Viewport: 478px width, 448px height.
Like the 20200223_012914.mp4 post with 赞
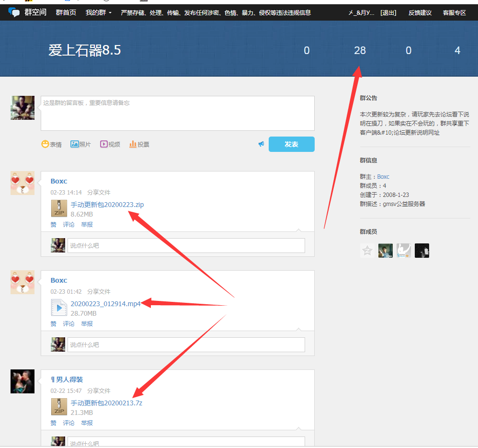54,324
